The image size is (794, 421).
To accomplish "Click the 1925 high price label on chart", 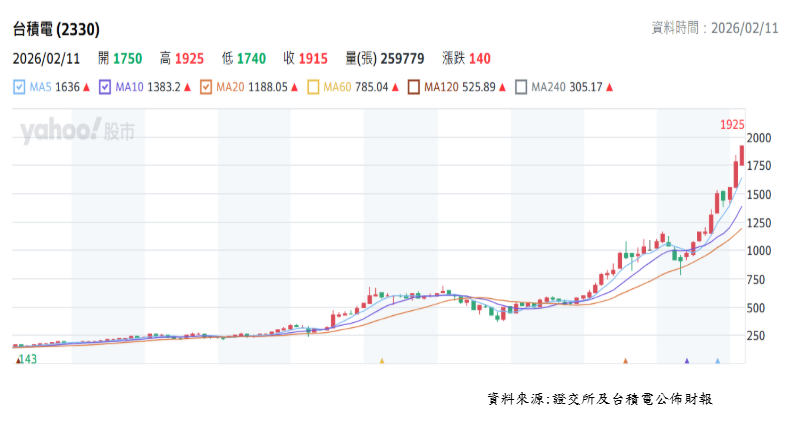I will pyautogui.click(x=732, y=125).
